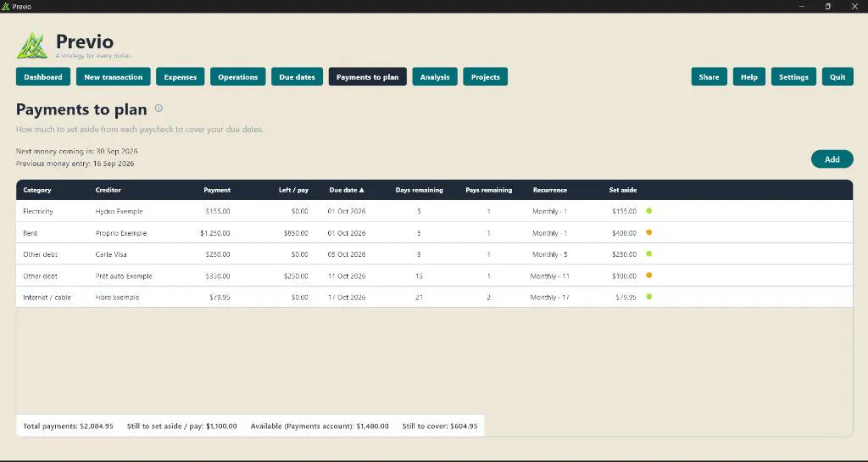
Task: Sort by Days remaining column
Action: (x=419, y=190)
